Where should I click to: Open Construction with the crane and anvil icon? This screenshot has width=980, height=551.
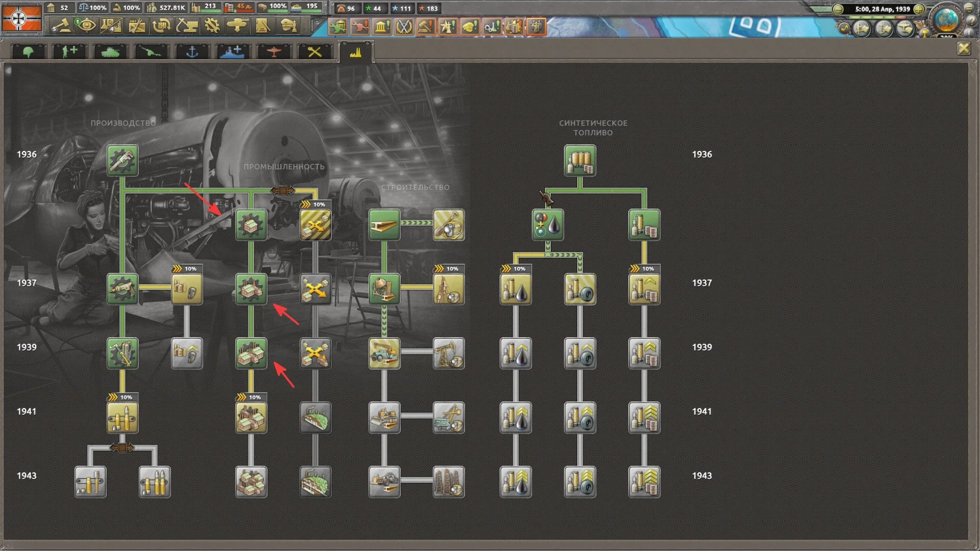click(187, 26)
